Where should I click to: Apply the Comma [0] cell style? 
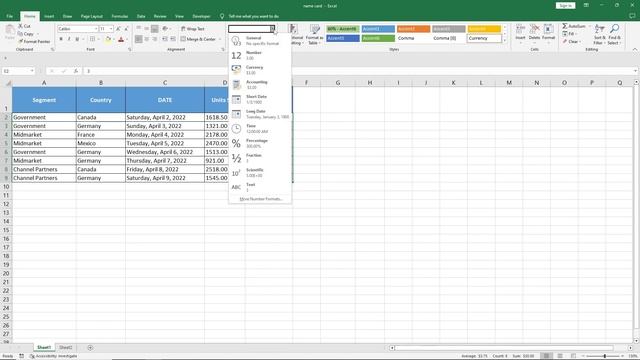click(x=449, y=38)
